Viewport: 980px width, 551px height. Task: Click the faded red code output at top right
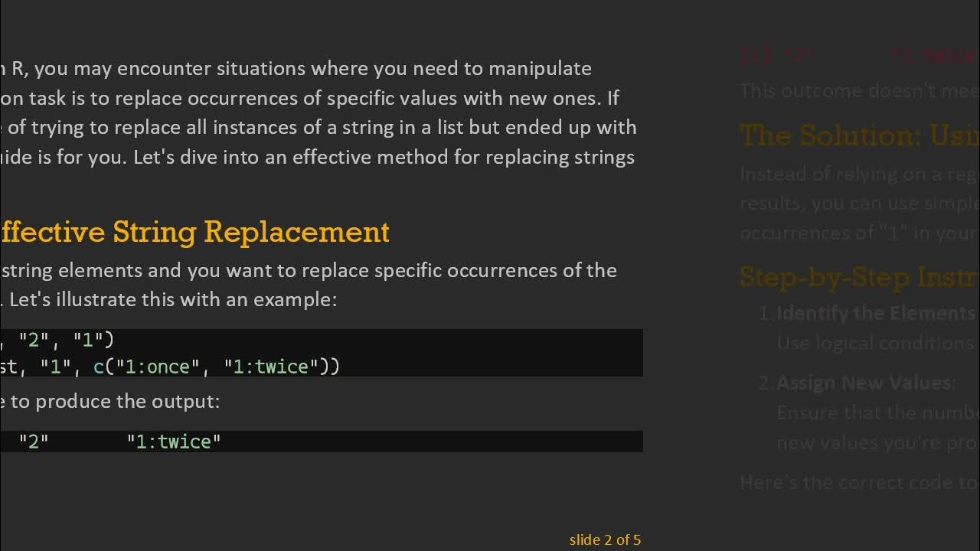(x=859, y=54)
